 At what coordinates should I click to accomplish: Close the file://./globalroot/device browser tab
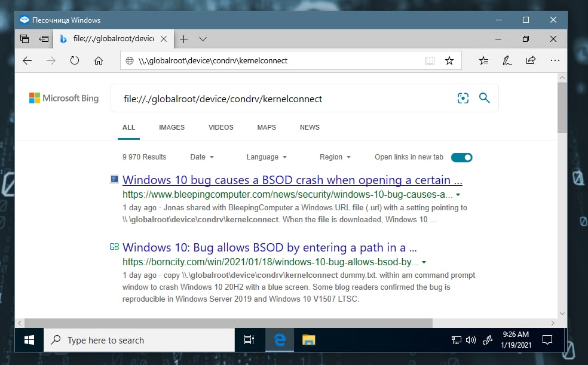(x=164, y=39)
